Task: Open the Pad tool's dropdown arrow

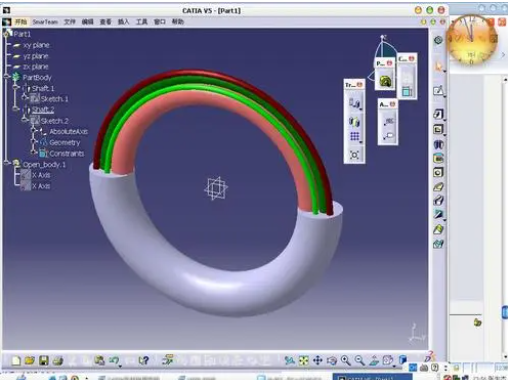Action: pyautogui.click(x=445, y=119)
